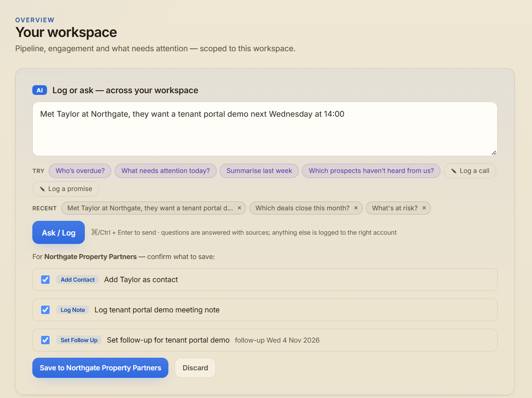The height and width of the screenshot is (398, 532).
Task: Select 'What needs attention today?' suggestion
Action: [165, 171]
